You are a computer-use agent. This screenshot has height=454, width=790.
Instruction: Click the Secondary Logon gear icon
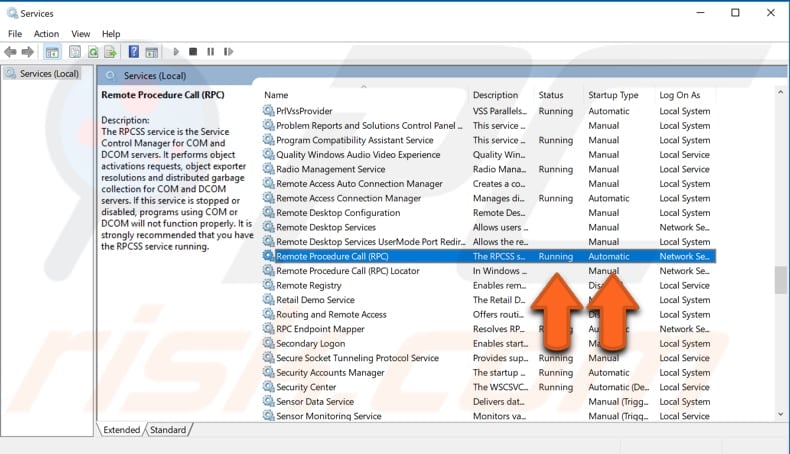[x=269, y=343]
